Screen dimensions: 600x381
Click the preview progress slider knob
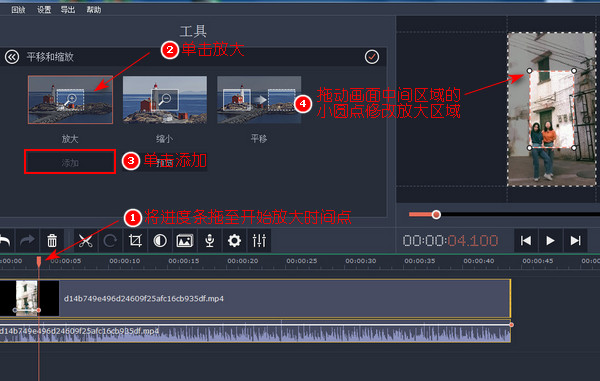pos(436,215)
